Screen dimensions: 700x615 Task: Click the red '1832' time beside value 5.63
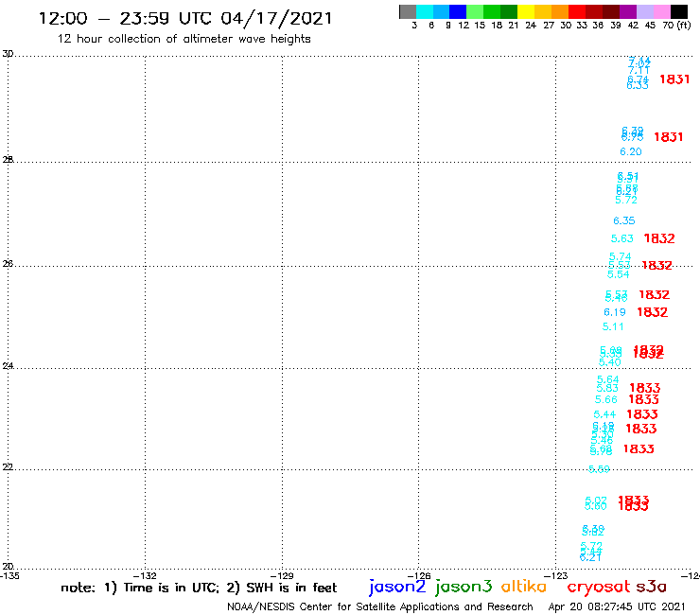659,238
